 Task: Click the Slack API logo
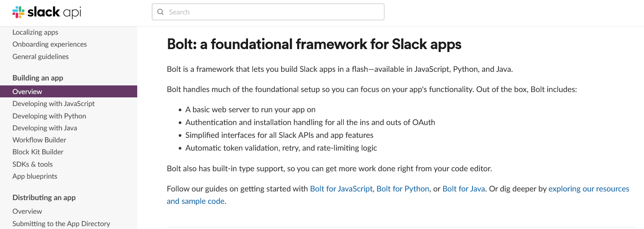pos(47,12)
